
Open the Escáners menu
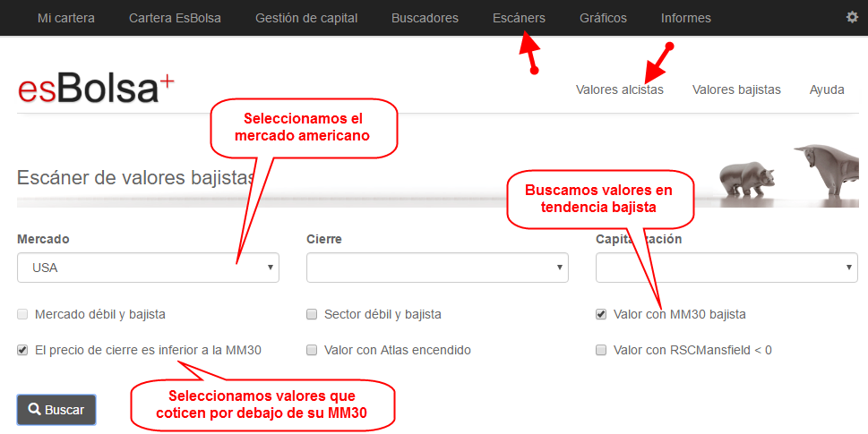click(x=519, y=18)
